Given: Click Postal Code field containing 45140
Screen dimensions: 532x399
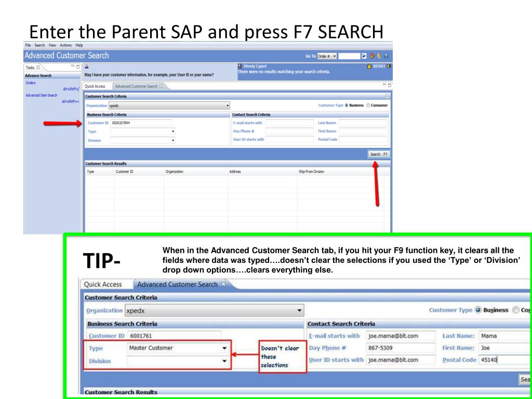Looking at the screenshot, I should tap(505, 360).
